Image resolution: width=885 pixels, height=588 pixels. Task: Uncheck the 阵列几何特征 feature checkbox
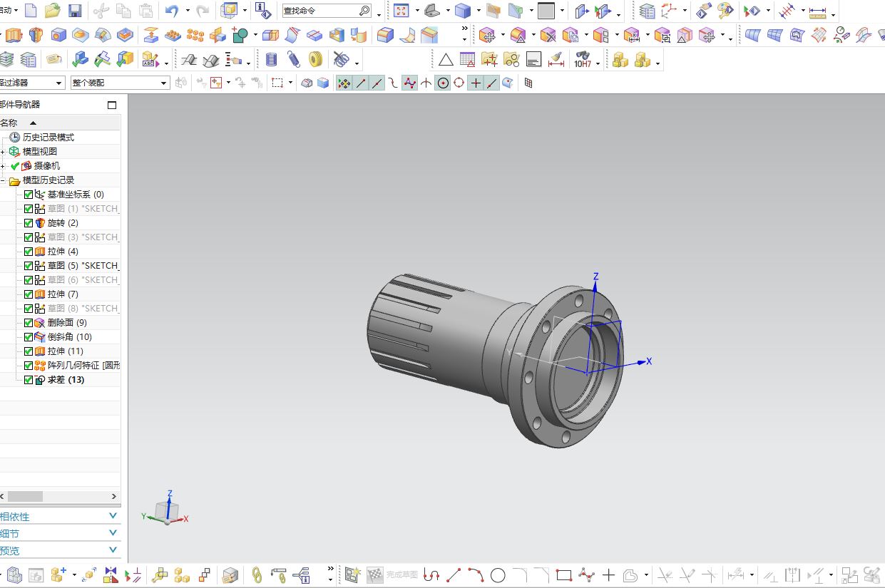(x=29, y=366)
